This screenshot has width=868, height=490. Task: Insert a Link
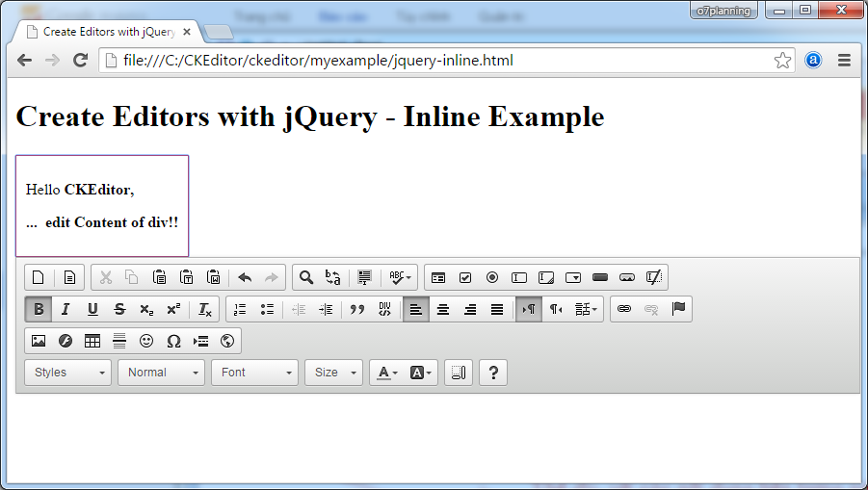[624, 309]
